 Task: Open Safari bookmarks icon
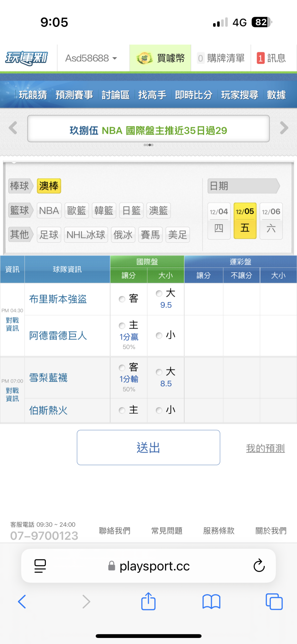click(211, 601)
